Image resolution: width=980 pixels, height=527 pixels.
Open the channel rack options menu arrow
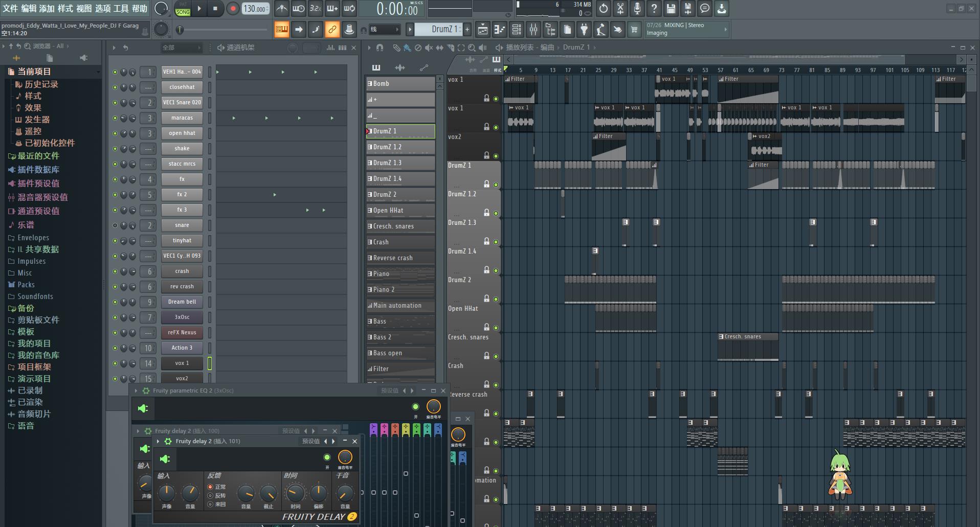pos(114,48)
